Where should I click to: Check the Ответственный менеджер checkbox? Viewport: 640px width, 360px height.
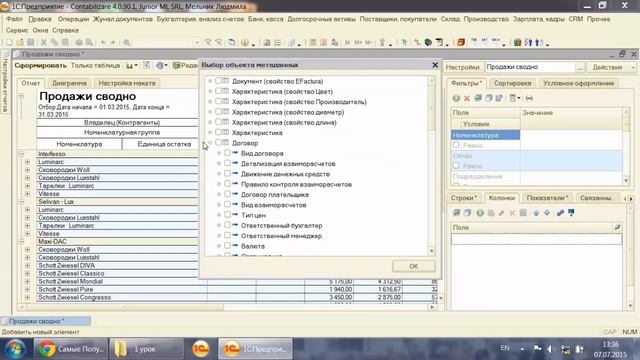227,236
